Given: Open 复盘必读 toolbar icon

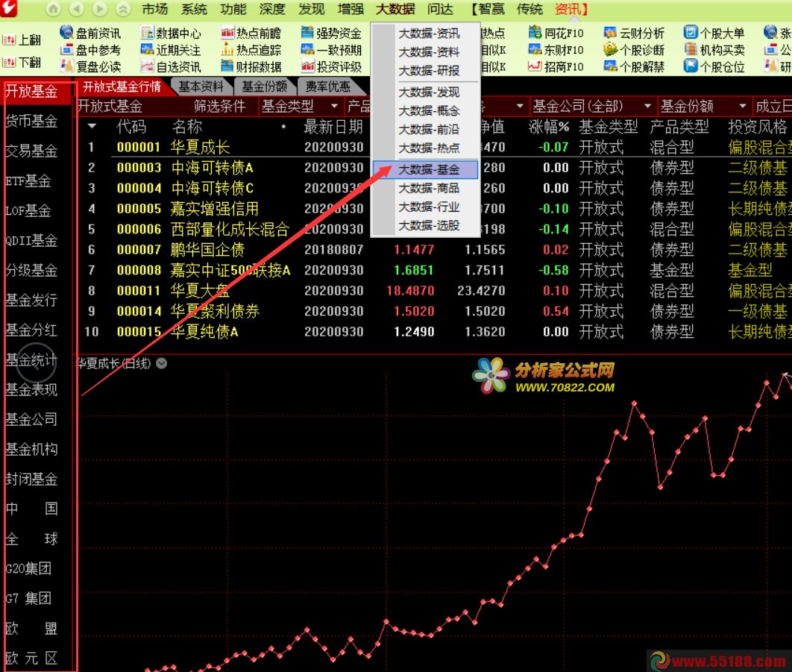Looking at the screenshot, I should (x=66, y=66).
